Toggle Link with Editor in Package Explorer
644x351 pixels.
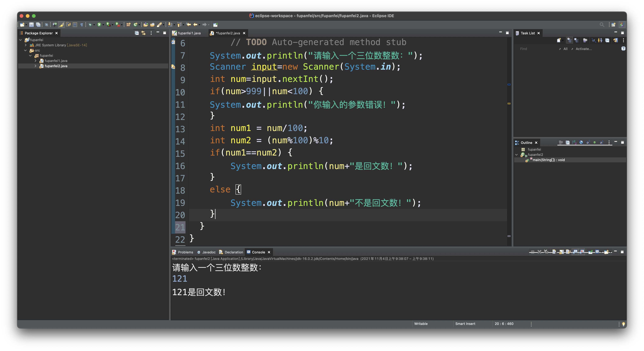[x=144, y=33]
